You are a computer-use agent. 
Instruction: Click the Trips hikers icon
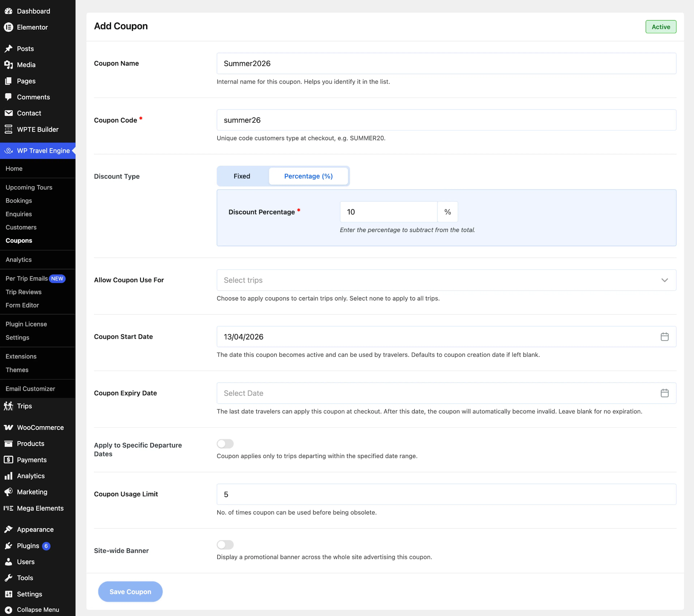tap(8, 406)
